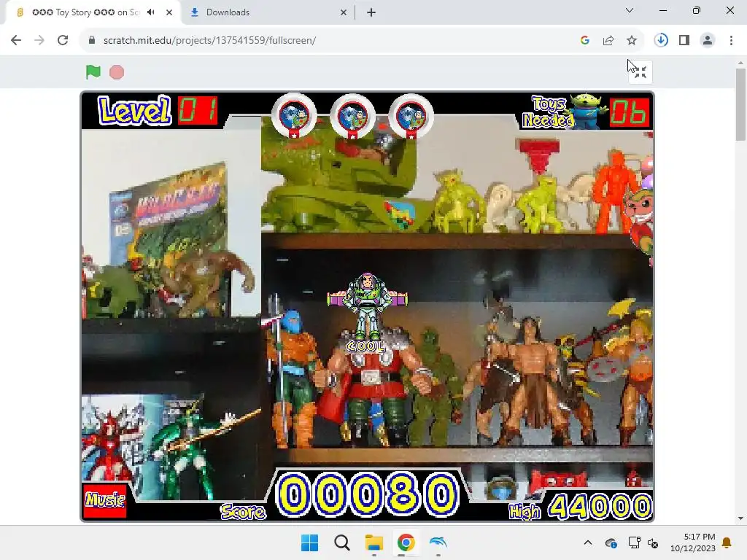Show hidden system tray icons
The image size is (747, 560).
(588, 542)
